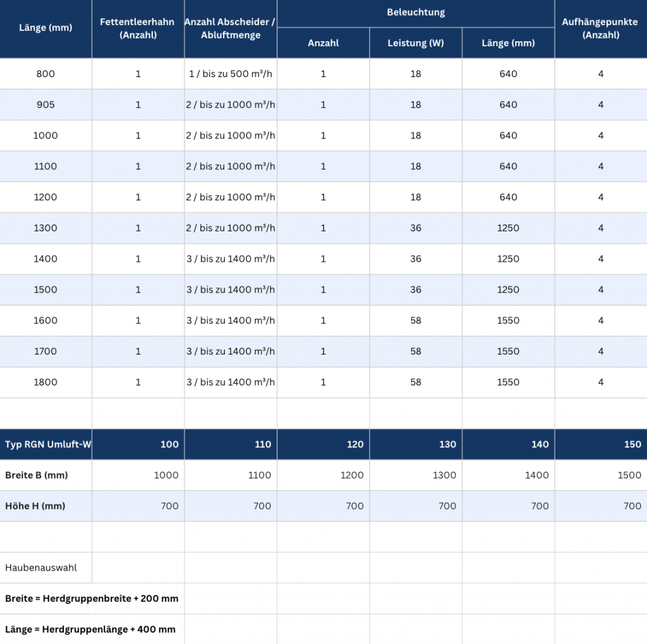Select the "Beleuchtung" group header
The height and width of the screenshot is (644, 647).
[x=416, y=12]
